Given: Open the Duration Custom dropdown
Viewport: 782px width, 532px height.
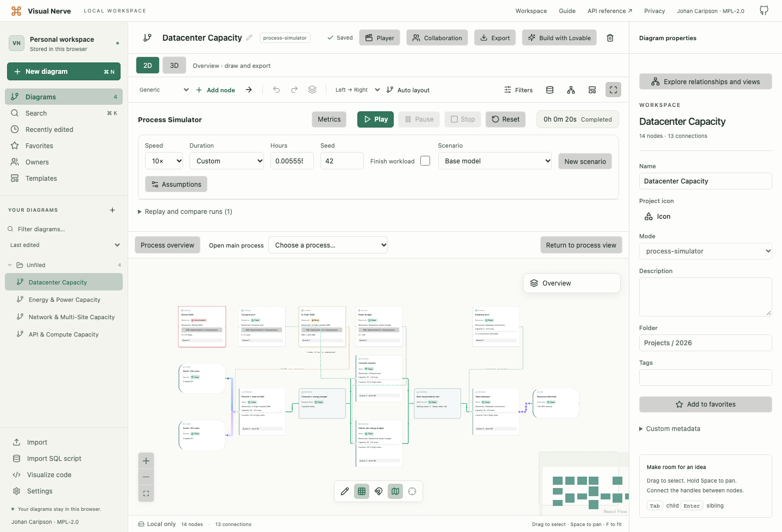Looking at the screenshot, I should pos(227,161).
